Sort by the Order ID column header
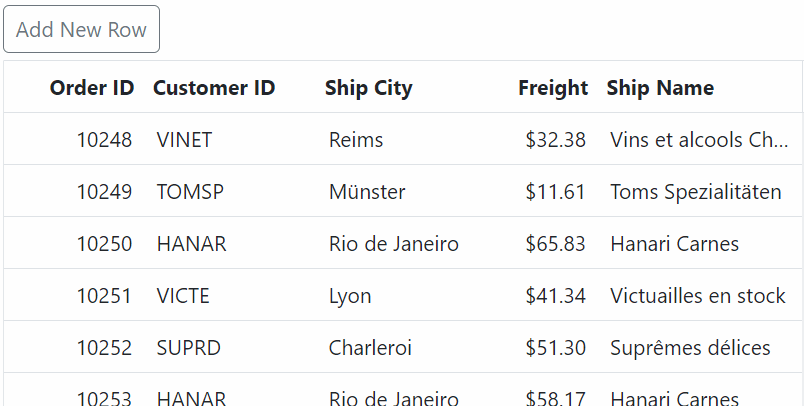The image size is (804, 406). coord(92,88)
